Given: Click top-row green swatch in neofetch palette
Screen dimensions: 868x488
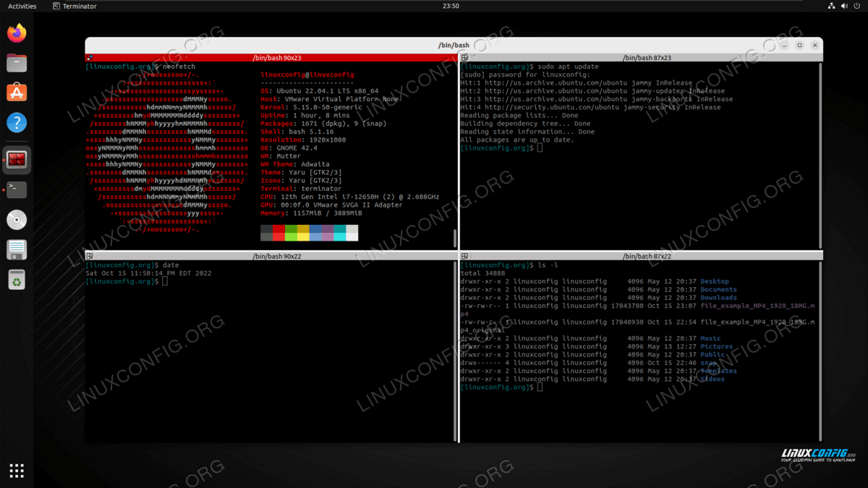Looking at the screenshot, I should [291, 229].
